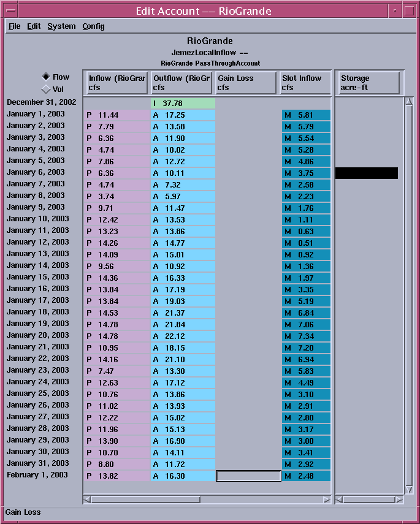Select Slot Inflow value 3.17 for January 28
This screenshot has width=420, height=524.
[x=306, y=430]
